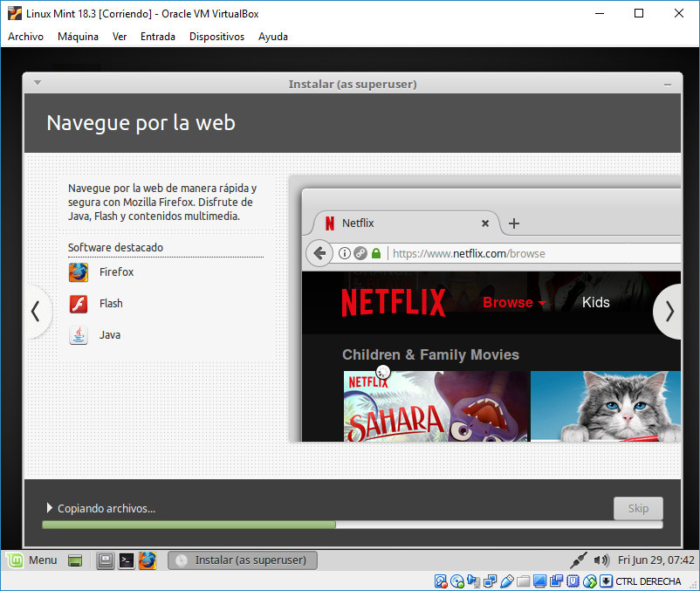
Task: Click the VirtualBox CPU virtualization icon
Action: point(573,581)
